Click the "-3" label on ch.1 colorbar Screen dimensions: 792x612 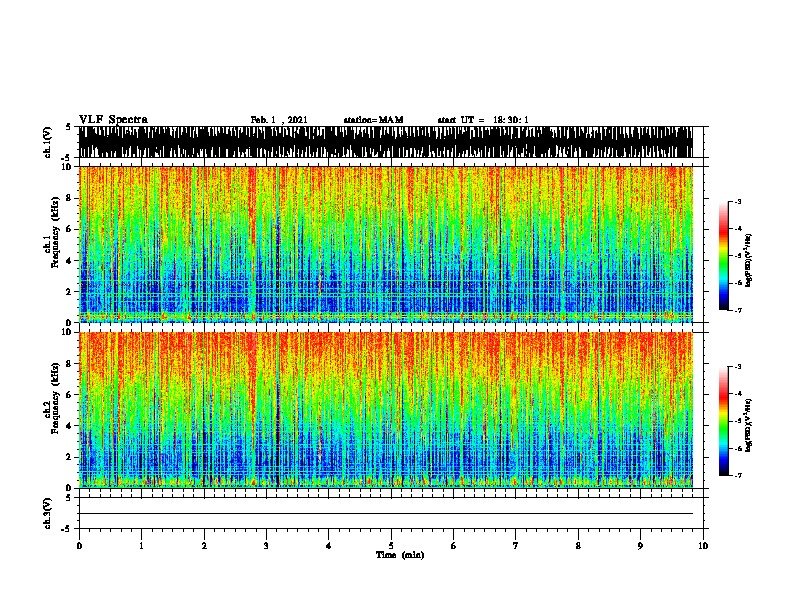[x=738, y=202]
